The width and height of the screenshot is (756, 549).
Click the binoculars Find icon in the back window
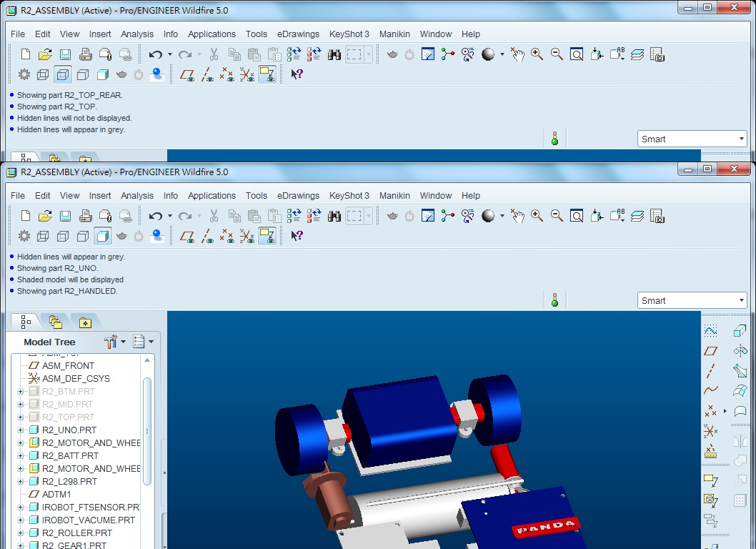(334, 54)
